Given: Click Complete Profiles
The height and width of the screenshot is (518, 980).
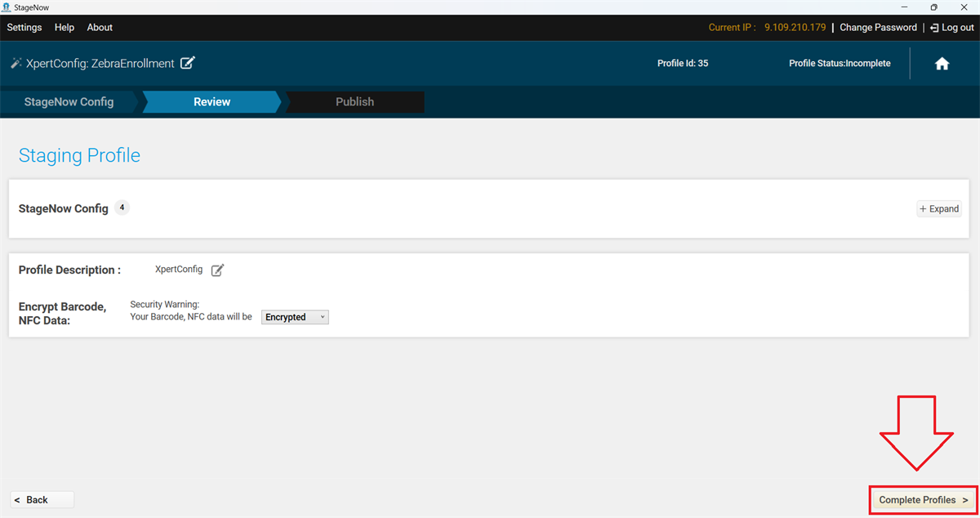Looking at the screenshot, I should (922, 499).
